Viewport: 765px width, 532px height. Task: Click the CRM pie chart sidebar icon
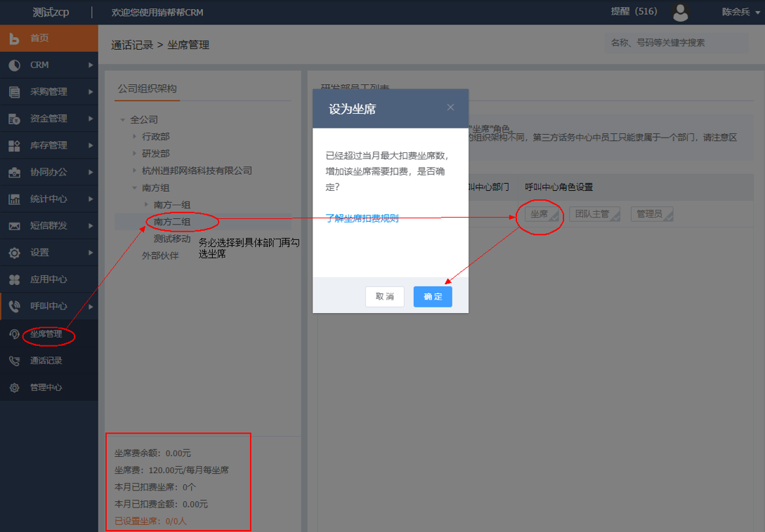[x=14, y=65]
